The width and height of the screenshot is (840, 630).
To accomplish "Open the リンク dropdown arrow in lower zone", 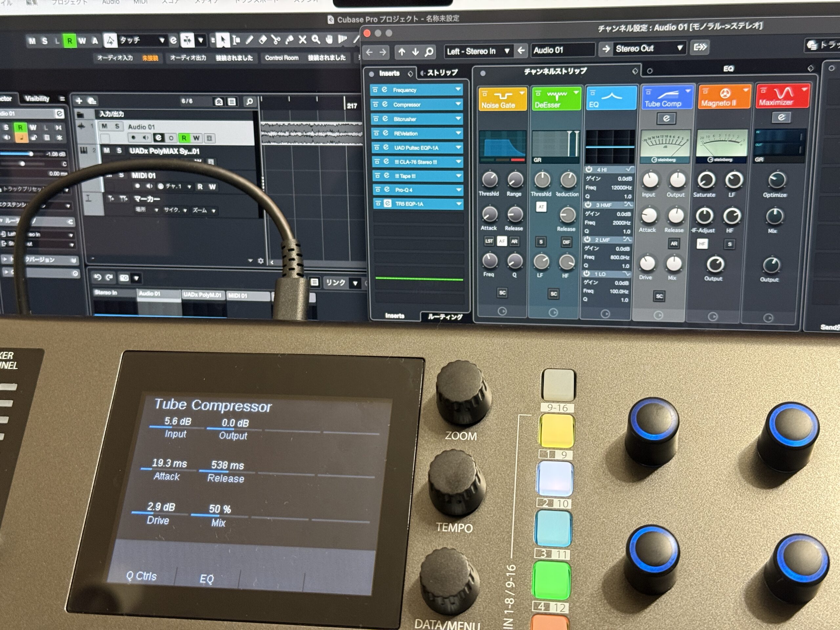I will [355, 283].
